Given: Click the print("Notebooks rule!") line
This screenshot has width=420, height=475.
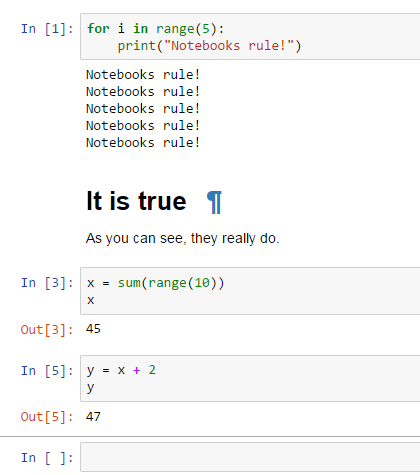Looking at the screenshot, I should [x=209, y=46].
